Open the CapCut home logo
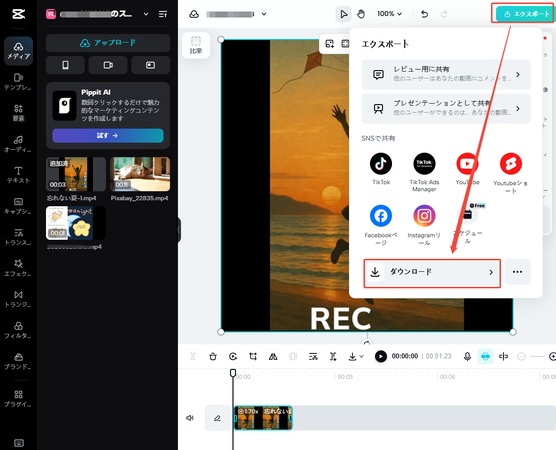 pyautogui.click(x=18, y=14)
